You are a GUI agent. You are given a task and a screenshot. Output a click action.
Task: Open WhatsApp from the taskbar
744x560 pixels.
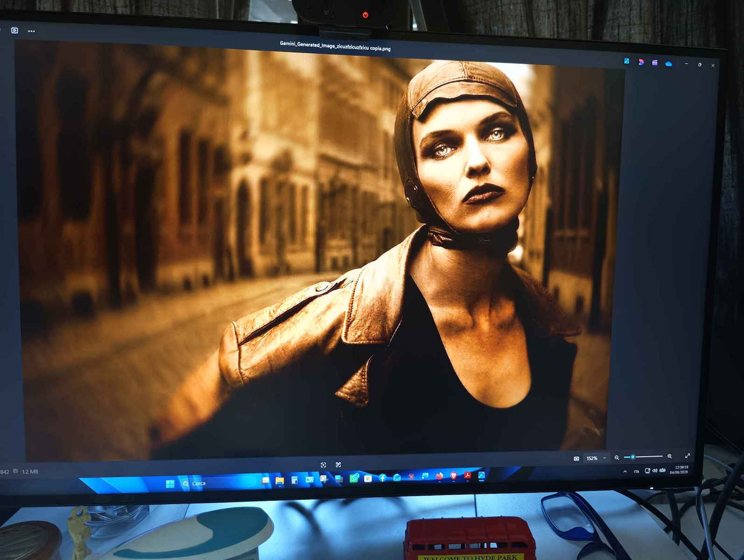click(354, 478)
